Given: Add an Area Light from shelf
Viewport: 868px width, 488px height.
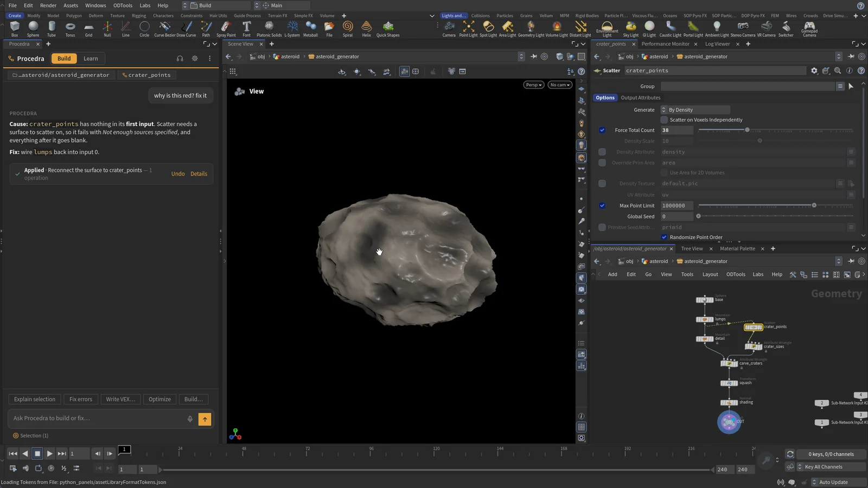Looking at the screenshot, I should 507,29.
